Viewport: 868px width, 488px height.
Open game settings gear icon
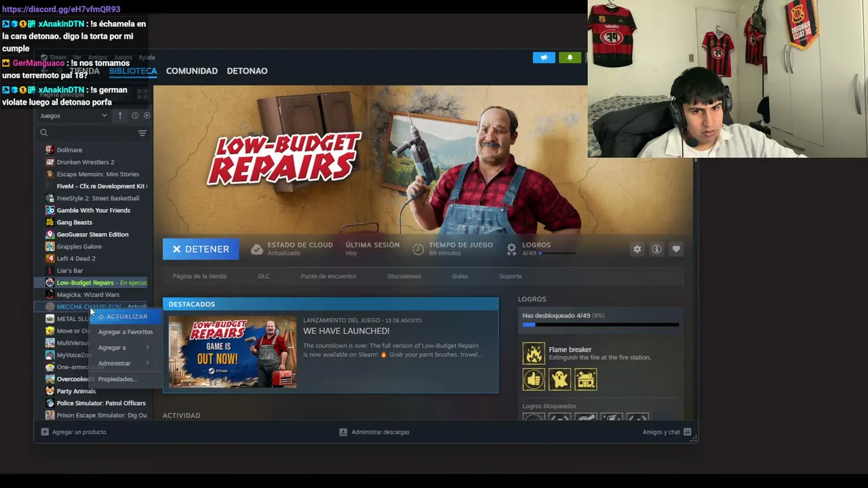point(637,249)
